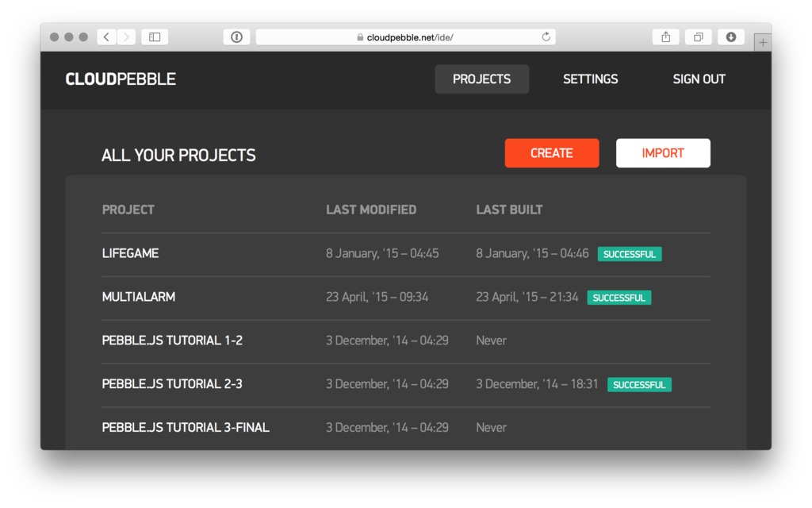The height and width of the screenshot is (508, 812).
Task: Go back using Safari's back arrow
Action: coord(107,37)
